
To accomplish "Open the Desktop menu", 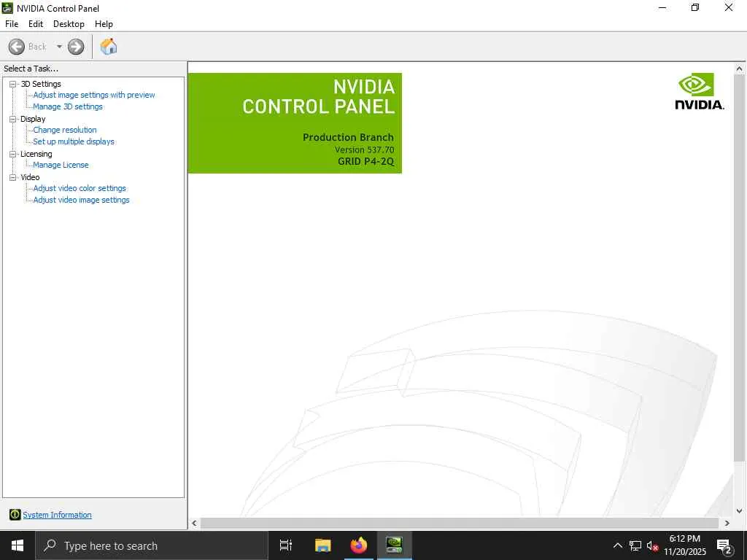I will [x=69, y=24].
